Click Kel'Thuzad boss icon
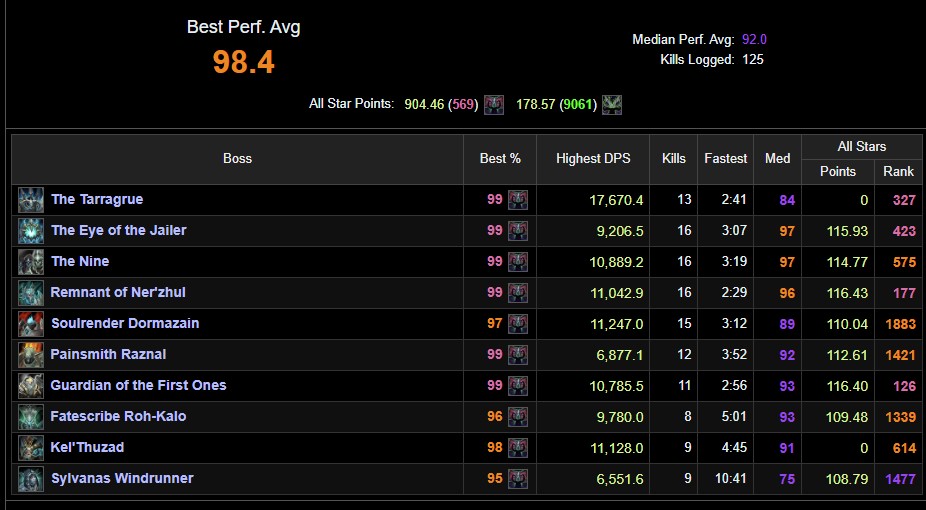This screenshot has width=926, height=510. (x=31, y=448)
